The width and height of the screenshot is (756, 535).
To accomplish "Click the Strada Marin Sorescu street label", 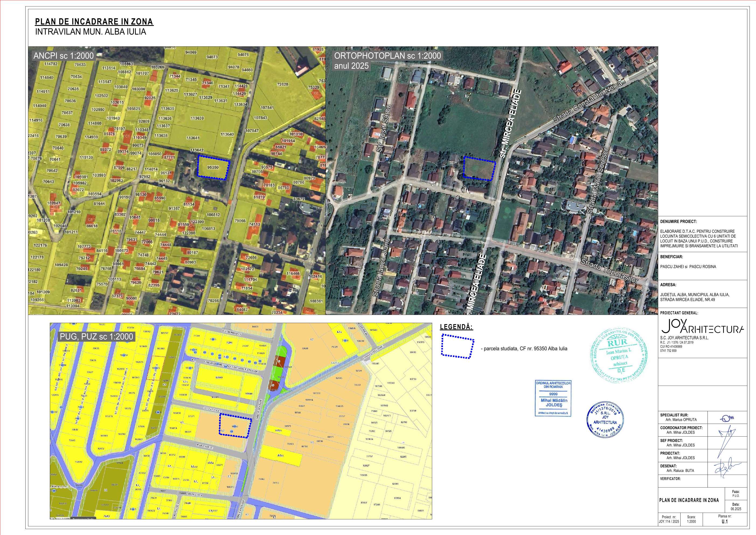I will point(598,181).
